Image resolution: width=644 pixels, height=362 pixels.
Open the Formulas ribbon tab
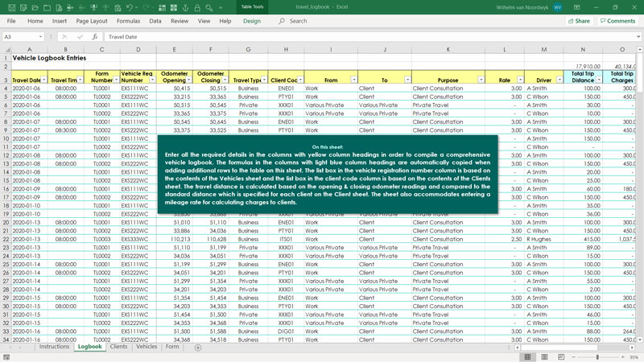pyautogui.click(x=128, y=21)
